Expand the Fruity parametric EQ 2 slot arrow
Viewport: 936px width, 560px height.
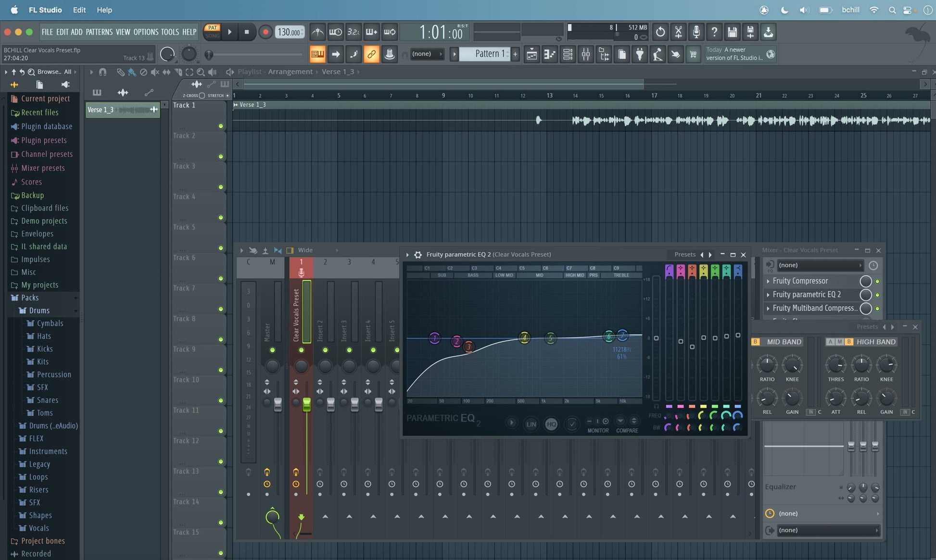tap(768, 295)
